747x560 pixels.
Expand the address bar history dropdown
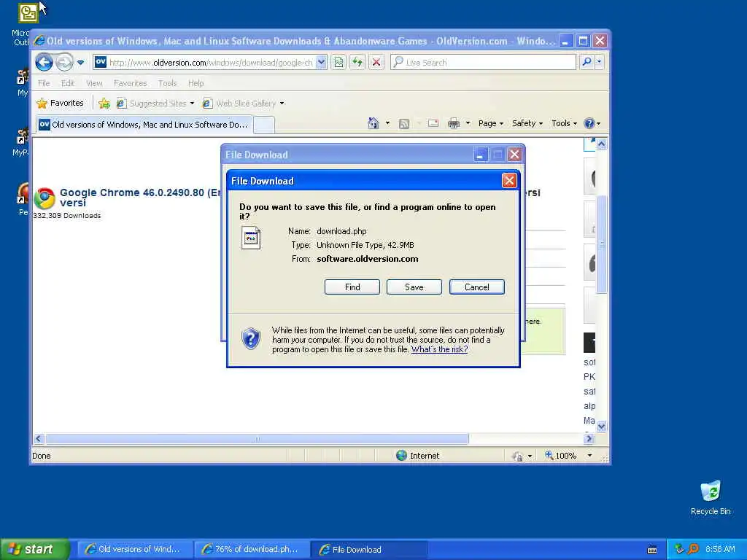[x=322, y=63]
